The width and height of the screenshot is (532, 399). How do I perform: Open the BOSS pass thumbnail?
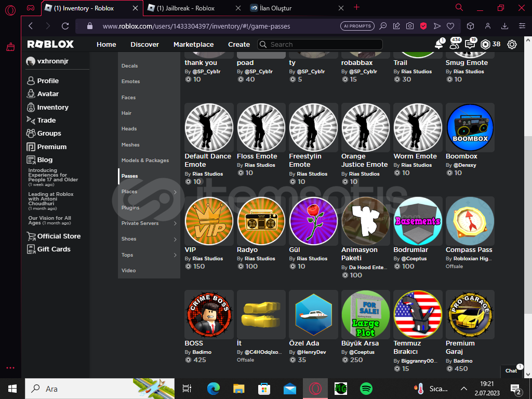pyautogui.click(x=209, y=314)
